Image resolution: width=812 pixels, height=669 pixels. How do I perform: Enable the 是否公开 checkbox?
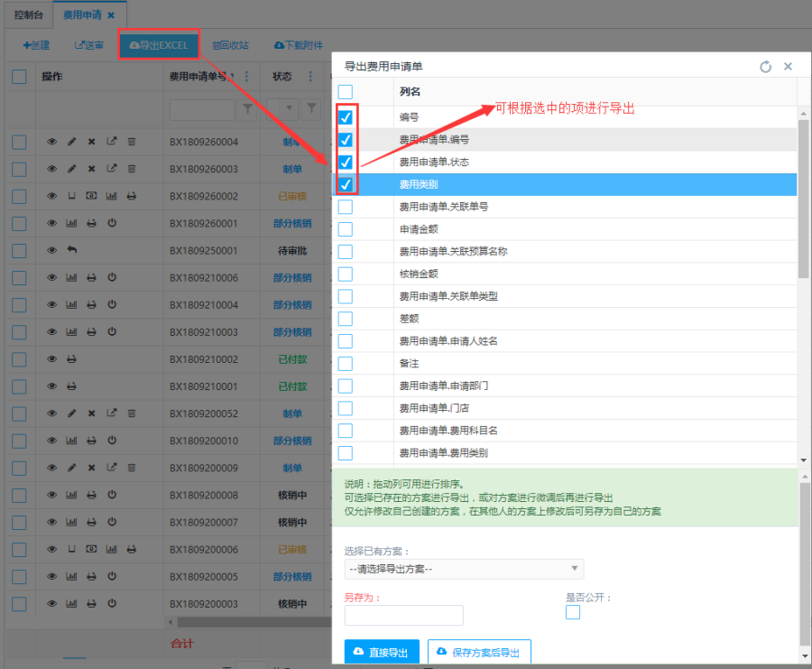(x=573, y=613)
